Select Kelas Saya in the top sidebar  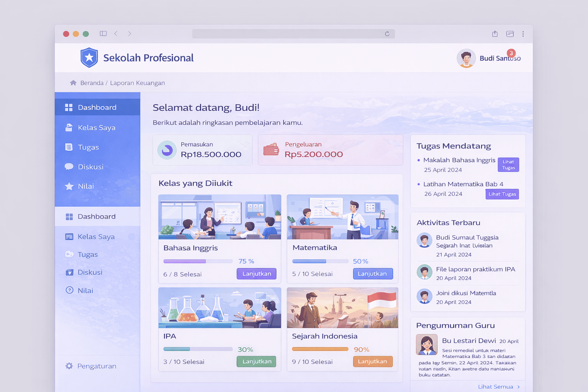pyautogui.click(x=96, y=127)
